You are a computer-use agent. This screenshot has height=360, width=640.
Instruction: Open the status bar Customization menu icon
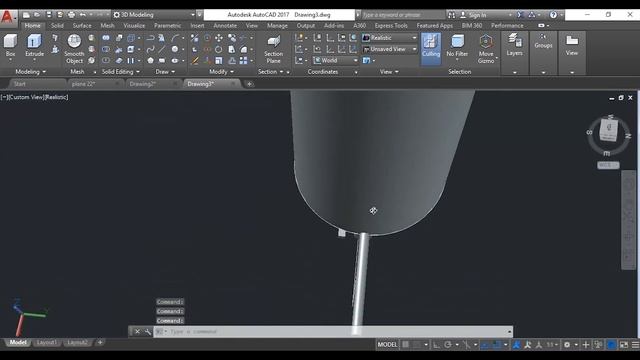[x=636, y=345]
